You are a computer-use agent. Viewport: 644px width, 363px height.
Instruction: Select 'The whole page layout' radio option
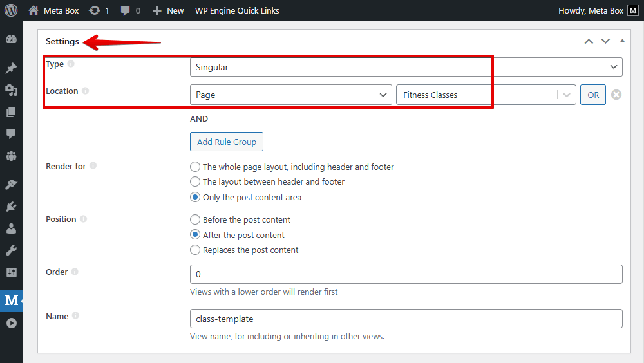(x=195, y=167)
